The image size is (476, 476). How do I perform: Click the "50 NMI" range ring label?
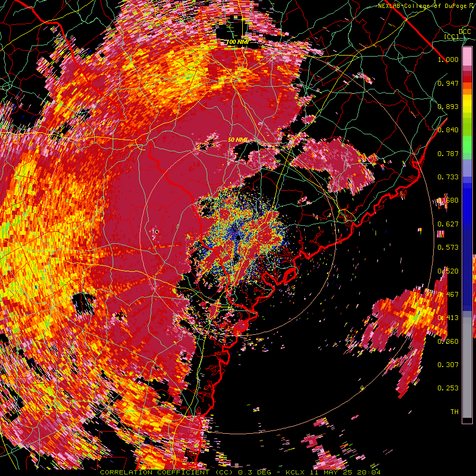pyautogui.click(x=237, y=140)
